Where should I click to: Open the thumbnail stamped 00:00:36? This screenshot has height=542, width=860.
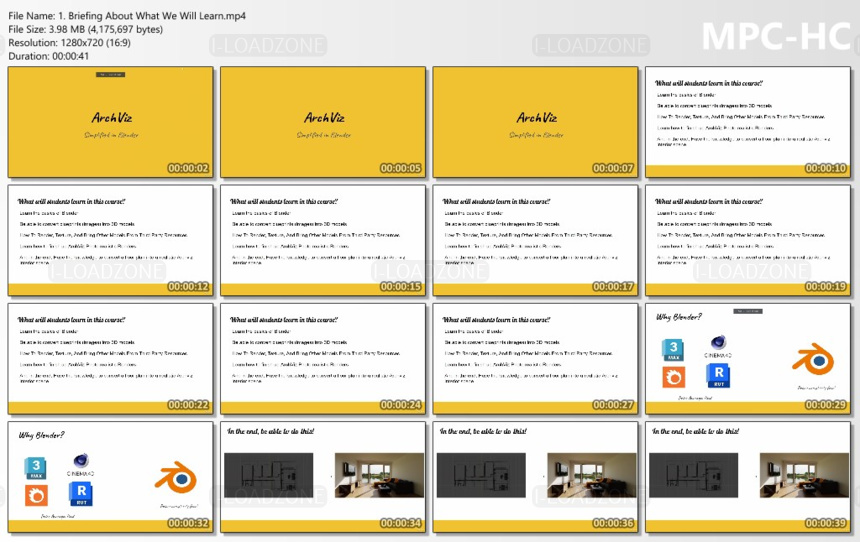pyautogui.click(x=535, y=477)
